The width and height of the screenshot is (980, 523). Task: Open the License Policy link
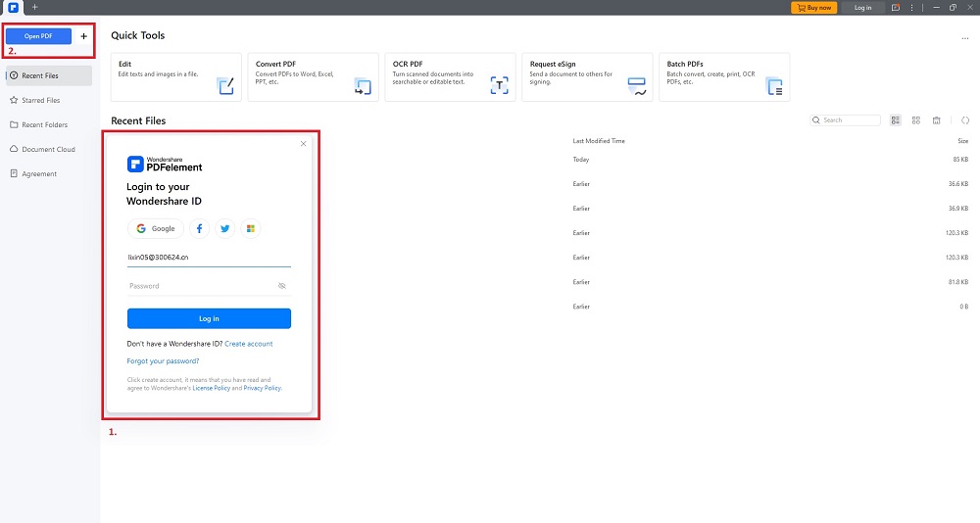[x=212, y=388]
